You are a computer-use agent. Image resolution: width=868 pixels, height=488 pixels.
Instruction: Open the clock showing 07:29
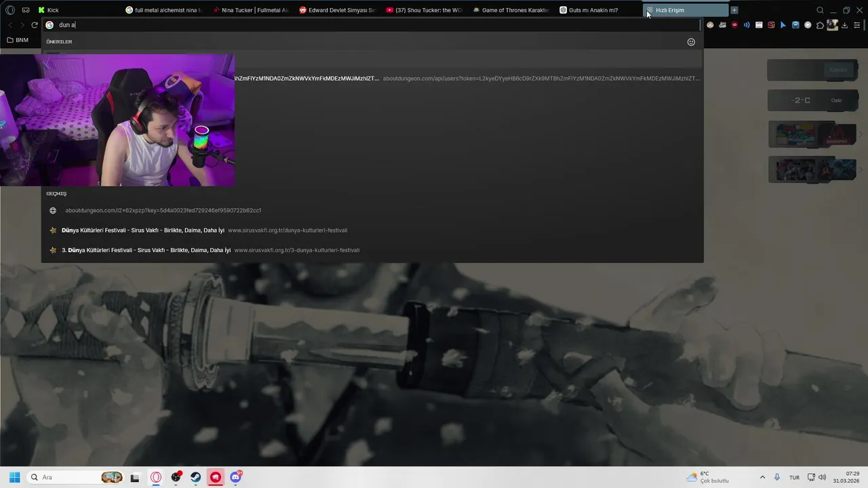pyautogui.click(x=847, y=477)
